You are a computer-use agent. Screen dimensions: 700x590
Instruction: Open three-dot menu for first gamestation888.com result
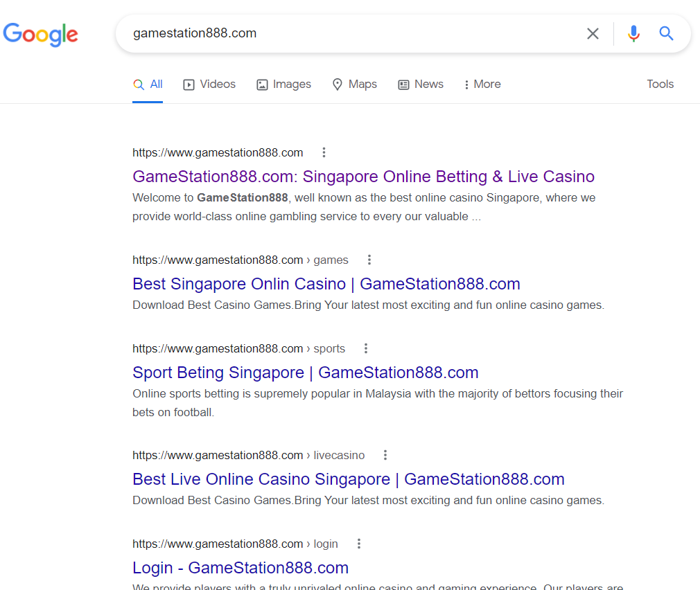pyautogui.click(x=324, y=152)
